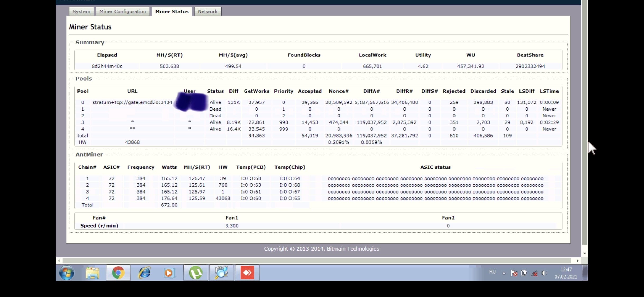
Task: Click the Utility value 4.62
Action: 423,66
